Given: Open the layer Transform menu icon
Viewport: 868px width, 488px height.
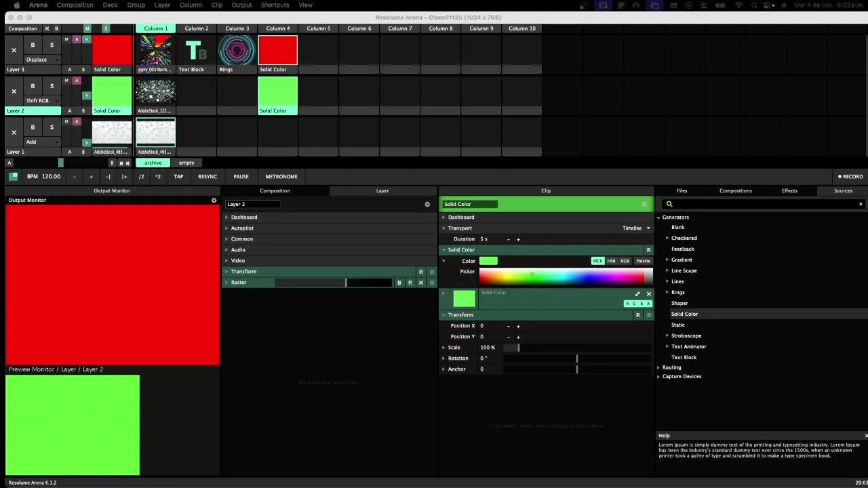Looking at the screenshot, I should [x=431, y=272].
